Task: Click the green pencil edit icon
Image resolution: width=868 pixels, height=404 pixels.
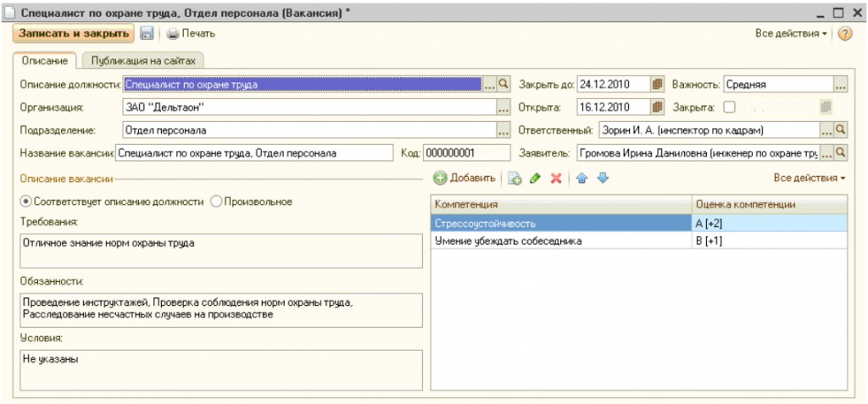Action: tap(535, 179)
